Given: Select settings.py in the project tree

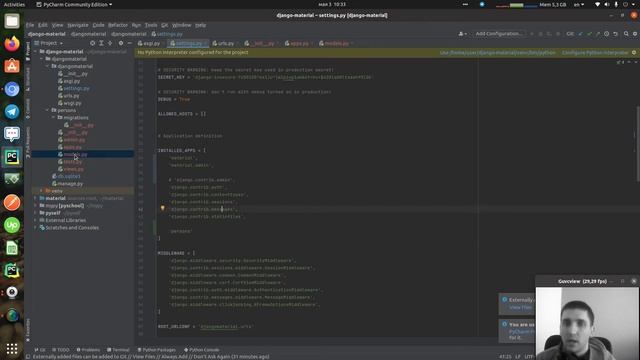Looking at the screenshot, I should click(76, 88).
